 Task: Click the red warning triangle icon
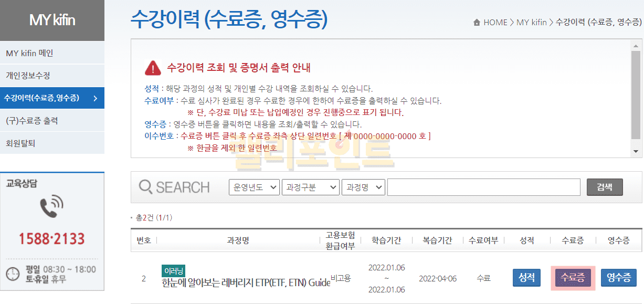[153, 68]
